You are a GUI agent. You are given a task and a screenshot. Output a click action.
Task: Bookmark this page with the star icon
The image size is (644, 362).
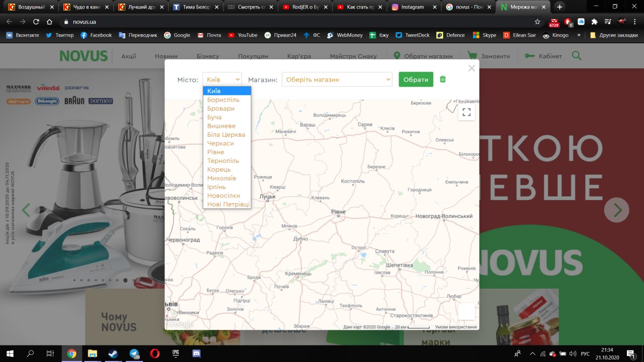click(537, 22)
